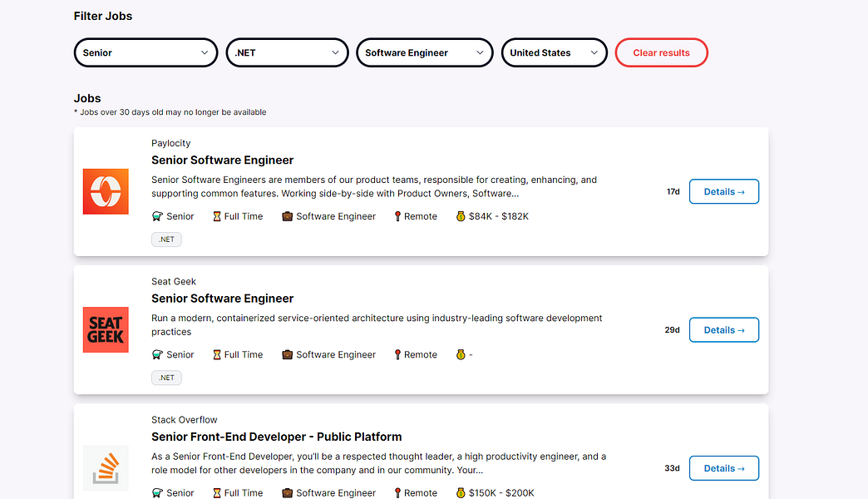Click Remote pin icon in Paylocity card
Image resolution: width=868 pixels, height=499 pixels.
(x=397, y=216)
